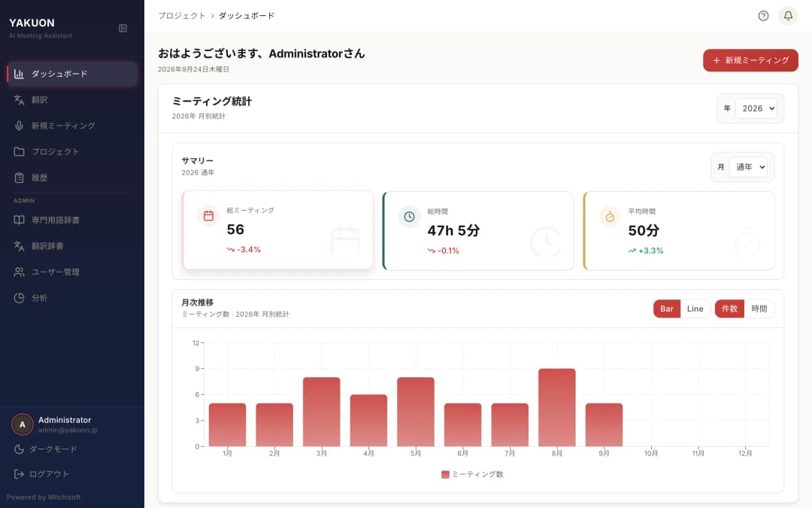This screenshot has height=508, width=812.
Task: Switch chart to Line view
Action: [x=695, y=309]
